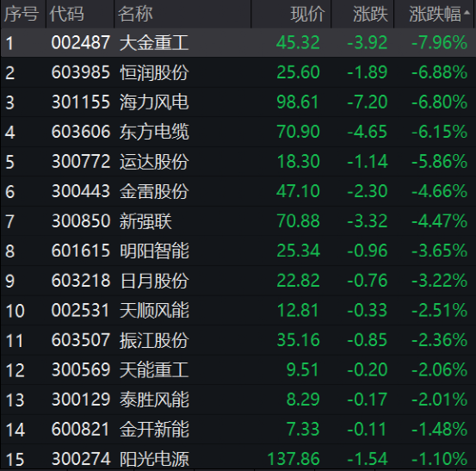
Task: Select stock name 恒润股份
Action: (x=154, y=72)
